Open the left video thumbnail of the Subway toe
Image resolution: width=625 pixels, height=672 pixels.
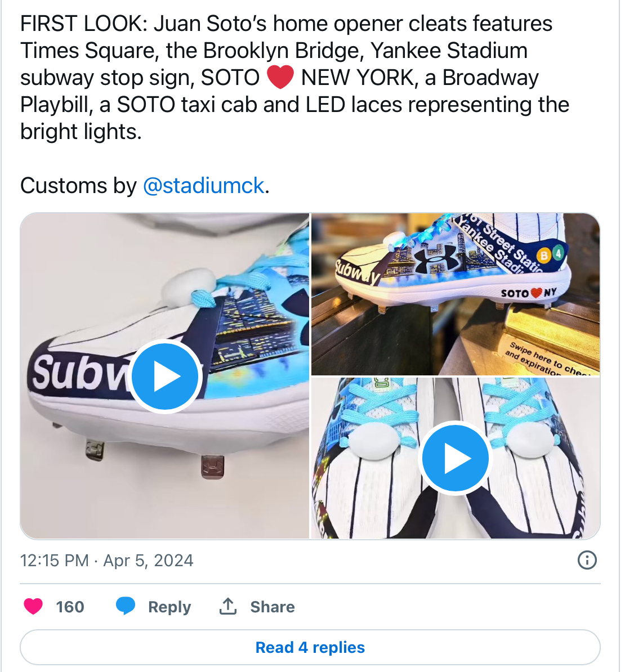click(164, 376)
